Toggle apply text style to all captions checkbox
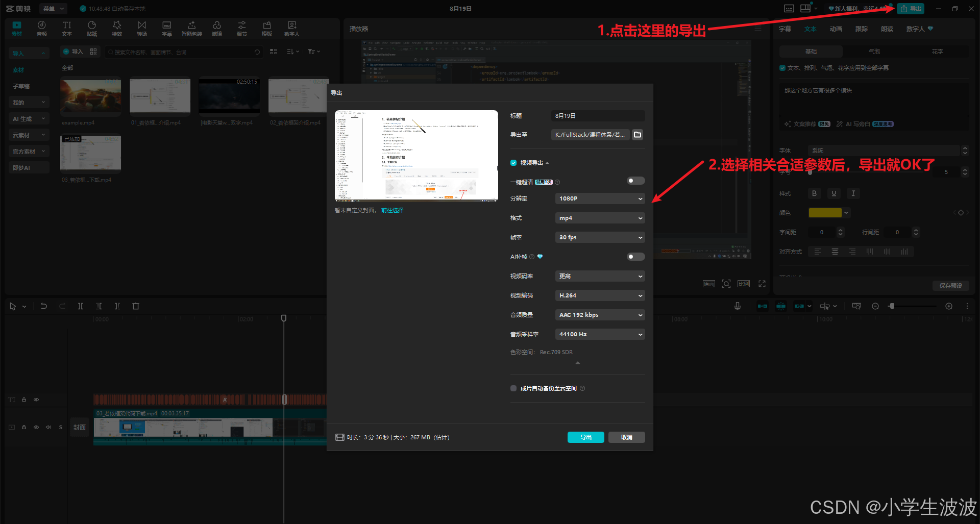 click(x=782, y=68)
